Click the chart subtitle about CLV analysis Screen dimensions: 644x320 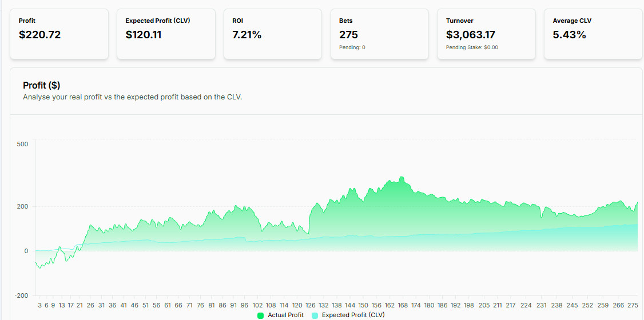[133, 97]
